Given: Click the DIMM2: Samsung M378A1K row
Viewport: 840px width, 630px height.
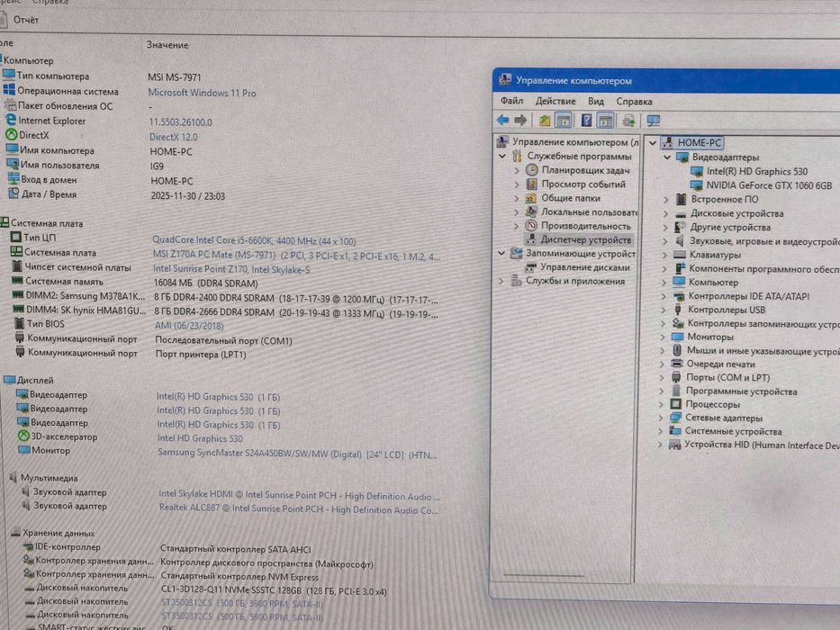Looking at the screenshot, I should click(224, 296).
